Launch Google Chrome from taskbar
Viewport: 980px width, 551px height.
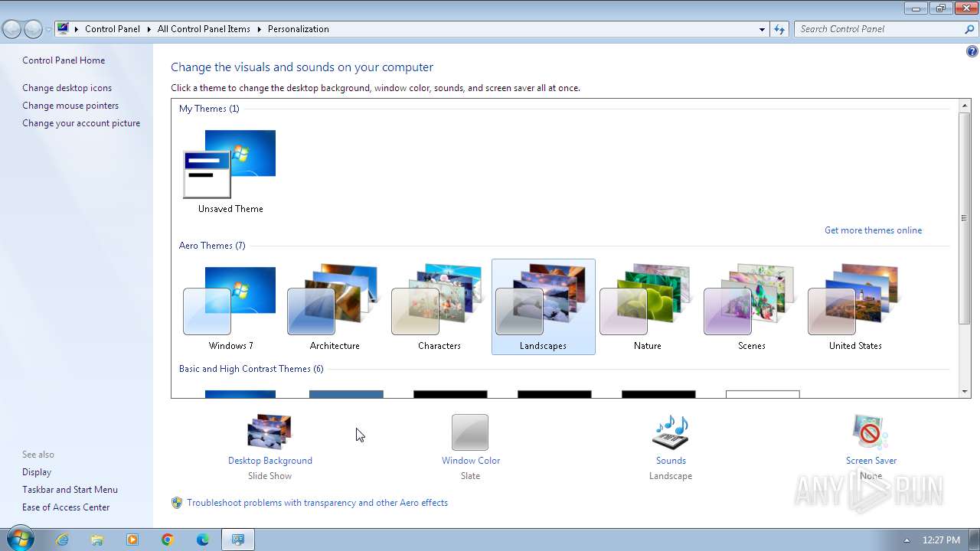click(x=168, y=540)
